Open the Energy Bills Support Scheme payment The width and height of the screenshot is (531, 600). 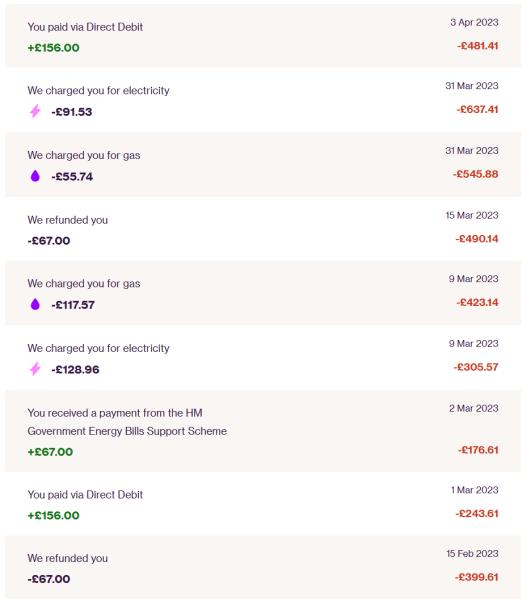coord(263,431)
